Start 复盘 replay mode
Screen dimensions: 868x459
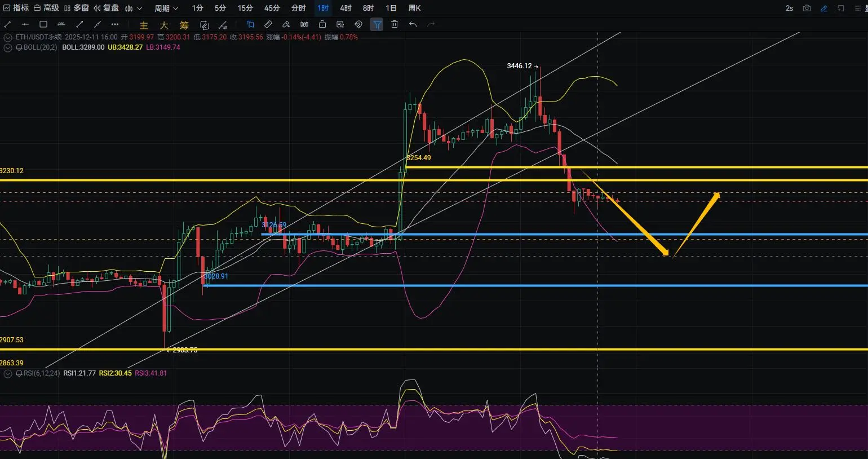106,8
